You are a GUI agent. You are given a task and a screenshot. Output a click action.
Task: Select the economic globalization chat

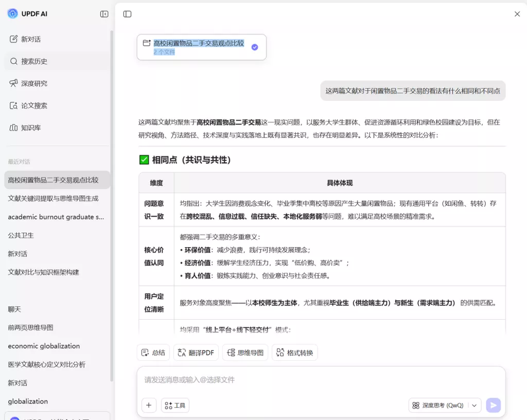coord(44,346)
